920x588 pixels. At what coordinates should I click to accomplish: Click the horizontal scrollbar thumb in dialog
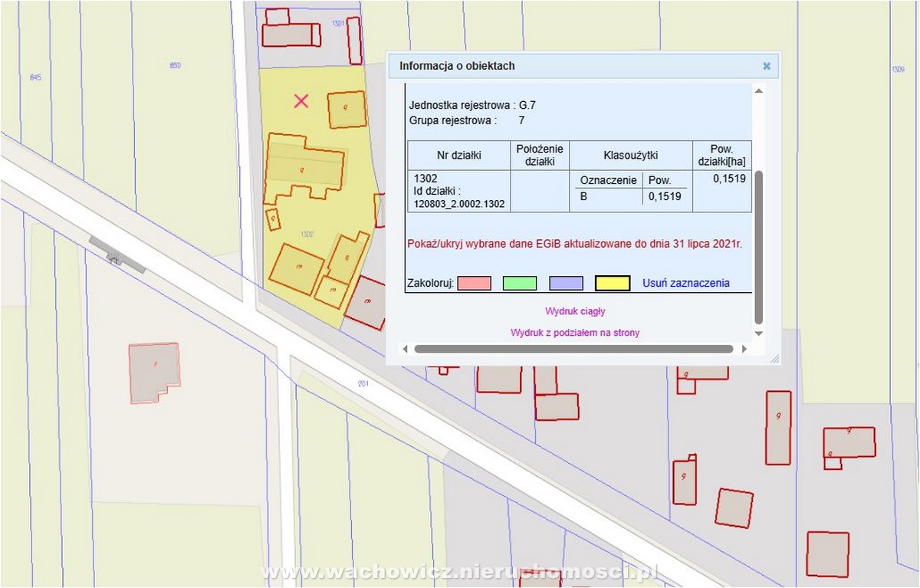pyautogui.click(x=573, y=349)
